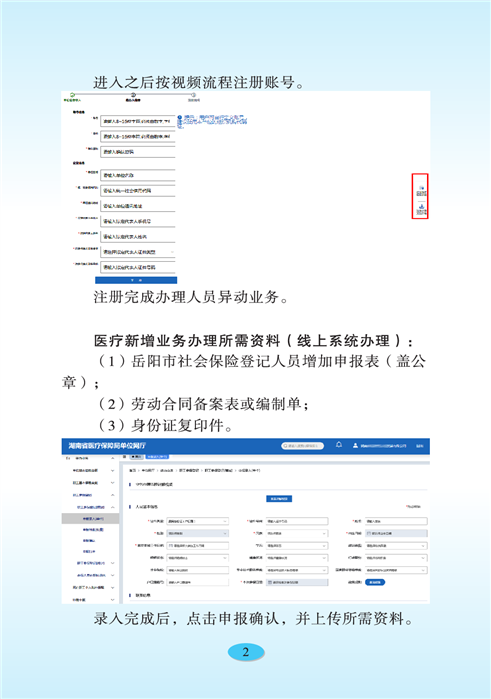Click the 湖南省医疗保障局单位网厅 site title
Screen dimensions: 491x699
pyautogui.click(x=107, y=446)
